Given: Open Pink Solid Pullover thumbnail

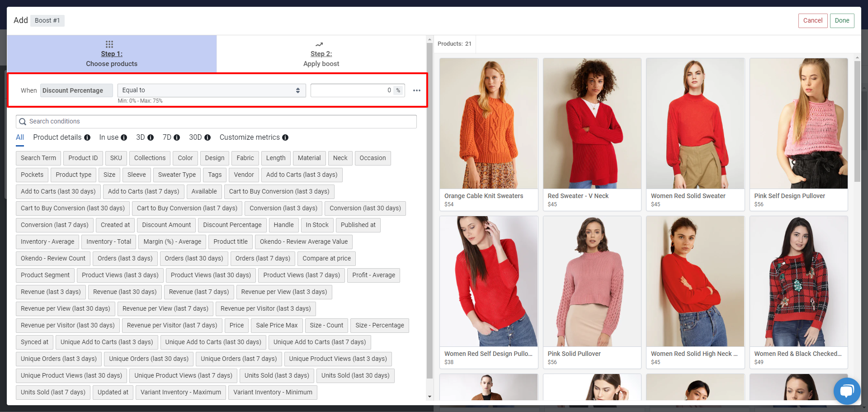Looking at the screenshot, I should tap(592, 281).
